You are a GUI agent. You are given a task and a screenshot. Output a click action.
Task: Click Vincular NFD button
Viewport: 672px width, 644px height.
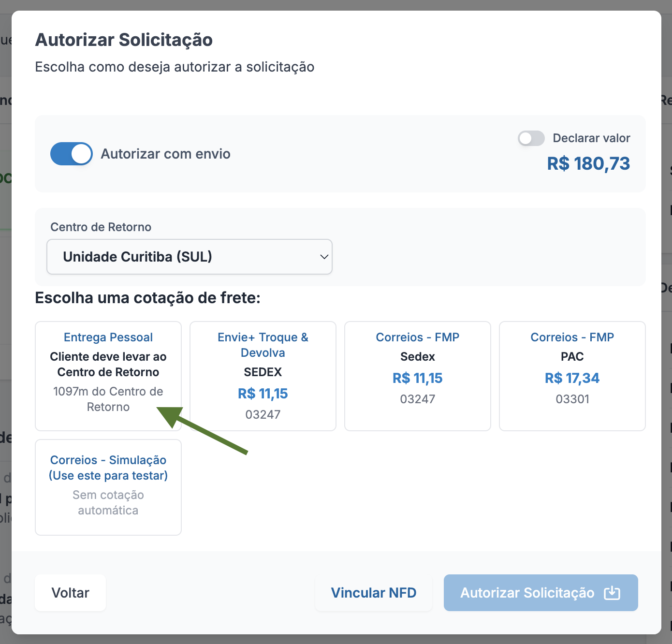coord(374,593)
